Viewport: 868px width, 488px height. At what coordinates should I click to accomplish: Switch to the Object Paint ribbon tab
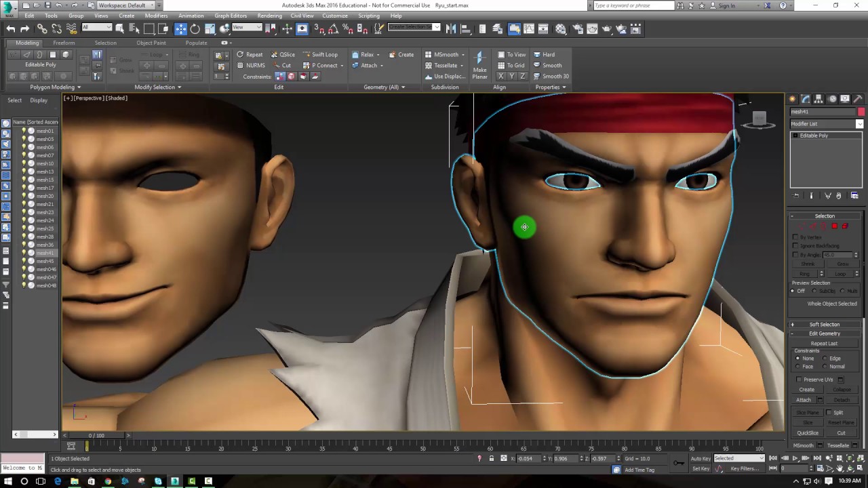tap(151, 43)
